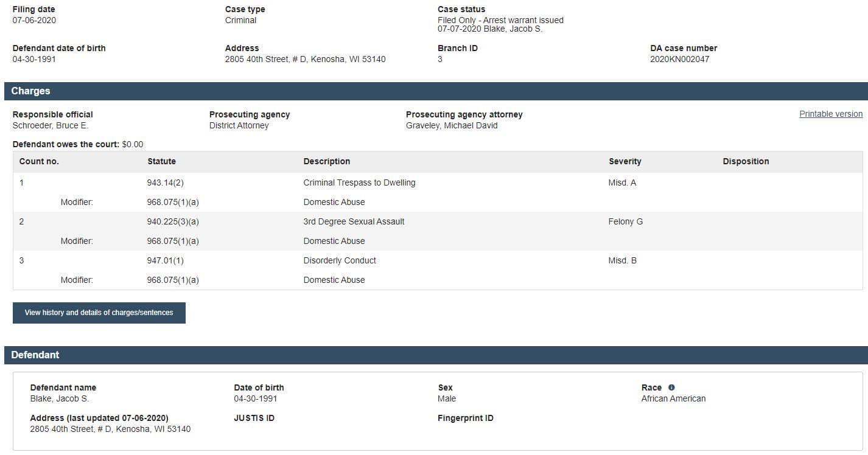Click statute 943.14(2) in count 1
The width and height of the screenshot is (868, 455).
point(165,182)
